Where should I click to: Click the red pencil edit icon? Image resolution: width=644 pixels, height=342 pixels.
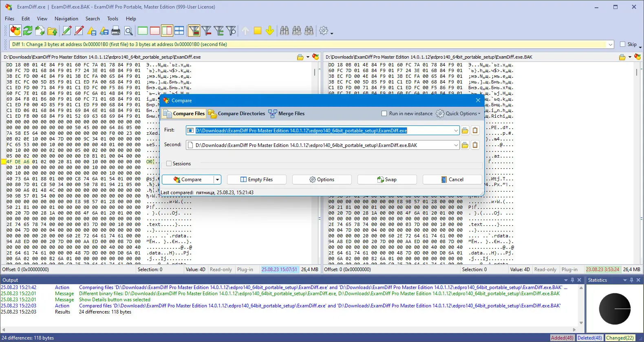coord(79,31)
